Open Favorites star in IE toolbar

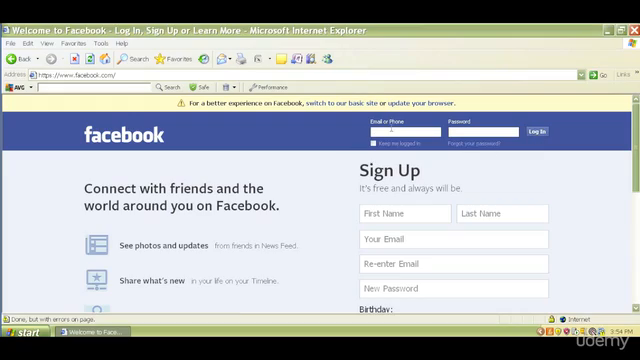(173, 59)
